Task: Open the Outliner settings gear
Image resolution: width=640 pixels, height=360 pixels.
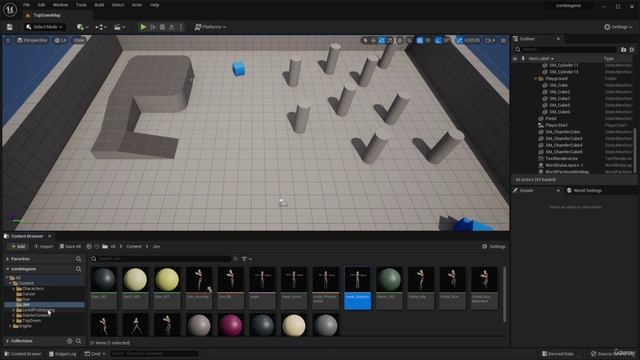Action: (x=631, y=49)
